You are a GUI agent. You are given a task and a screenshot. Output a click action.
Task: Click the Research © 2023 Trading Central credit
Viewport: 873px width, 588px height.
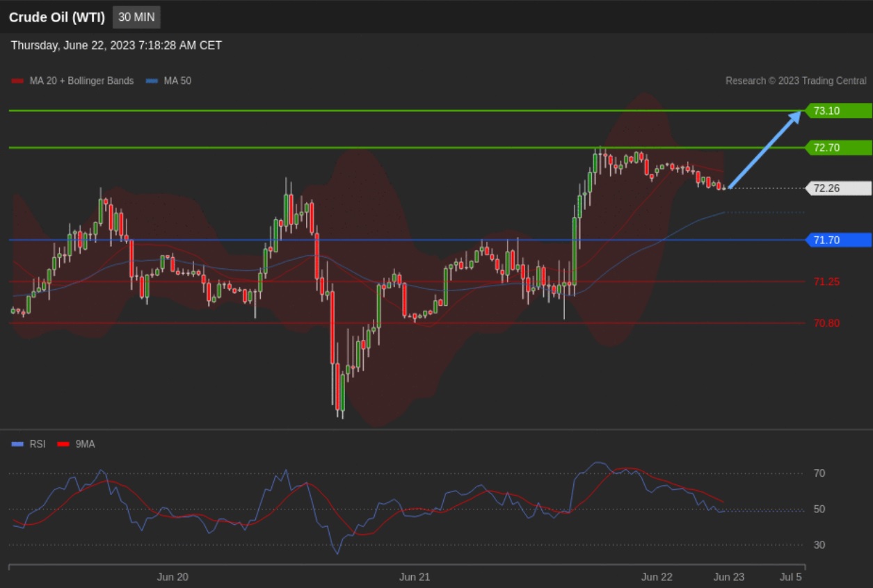[x=796, y=81]
